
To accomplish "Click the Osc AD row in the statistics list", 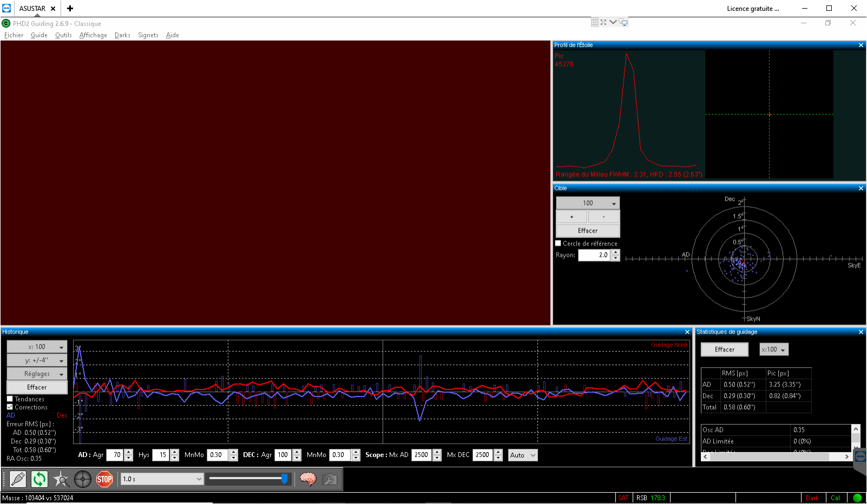I will (x=777, y=430).
